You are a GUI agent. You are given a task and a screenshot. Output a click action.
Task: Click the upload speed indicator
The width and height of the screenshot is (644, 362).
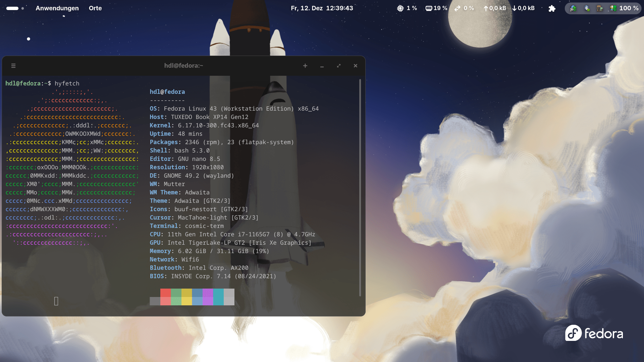tap(494, 8)
